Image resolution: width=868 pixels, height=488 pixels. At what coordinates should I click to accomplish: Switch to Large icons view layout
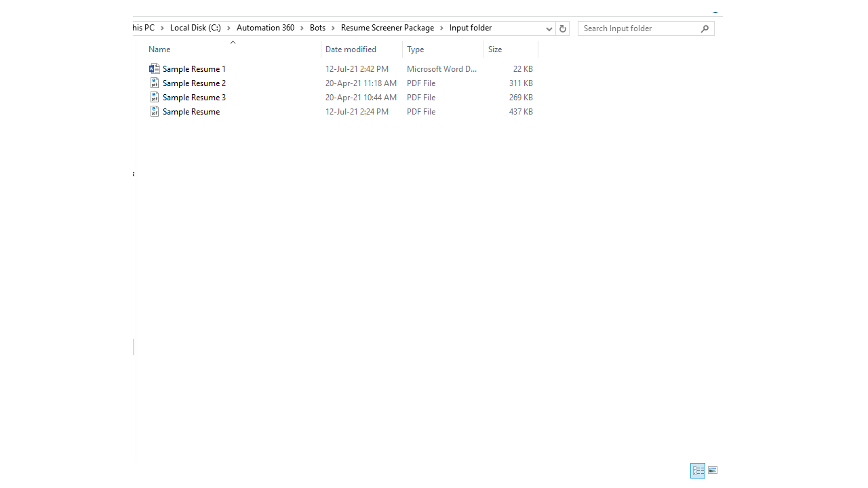click(x=712, y=470)
